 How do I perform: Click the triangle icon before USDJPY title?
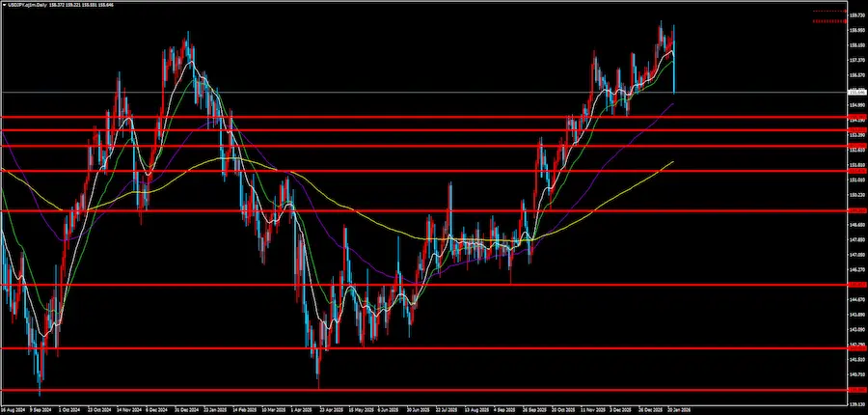coord(4,4)
